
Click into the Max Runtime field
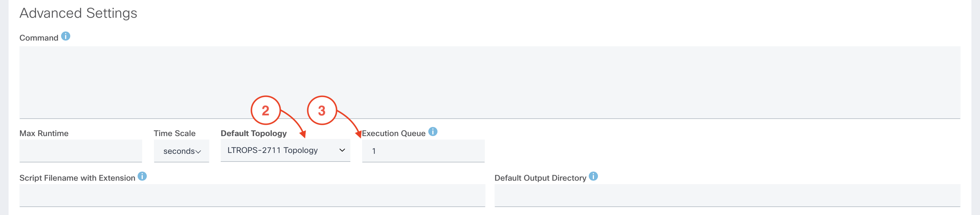(81, 151)
